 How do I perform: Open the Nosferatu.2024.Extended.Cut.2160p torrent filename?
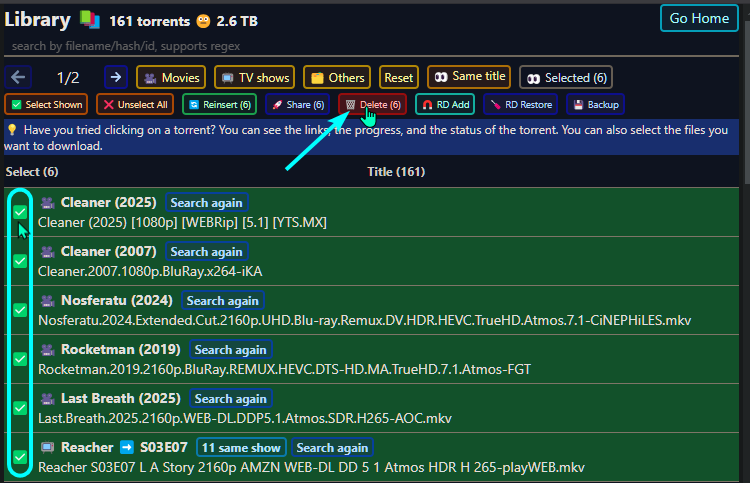click(364, 320)
